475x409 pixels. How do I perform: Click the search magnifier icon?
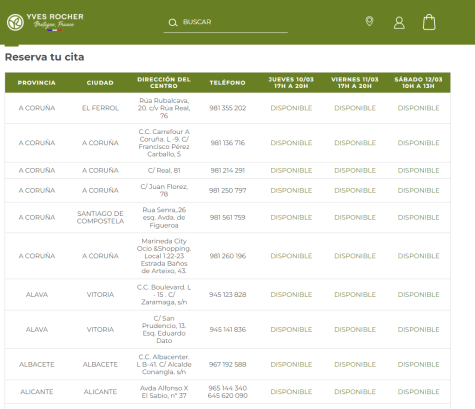[173, 23]
